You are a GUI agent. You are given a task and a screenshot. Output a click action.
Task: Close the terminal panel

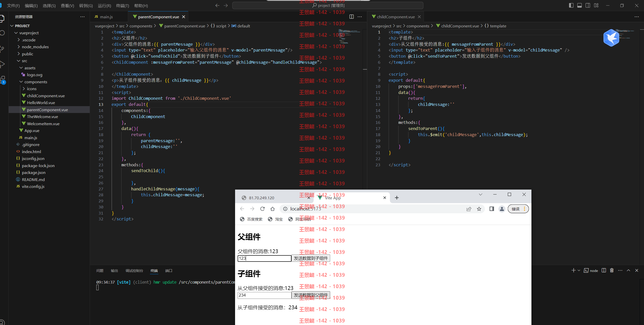click(x=637, y=270)
